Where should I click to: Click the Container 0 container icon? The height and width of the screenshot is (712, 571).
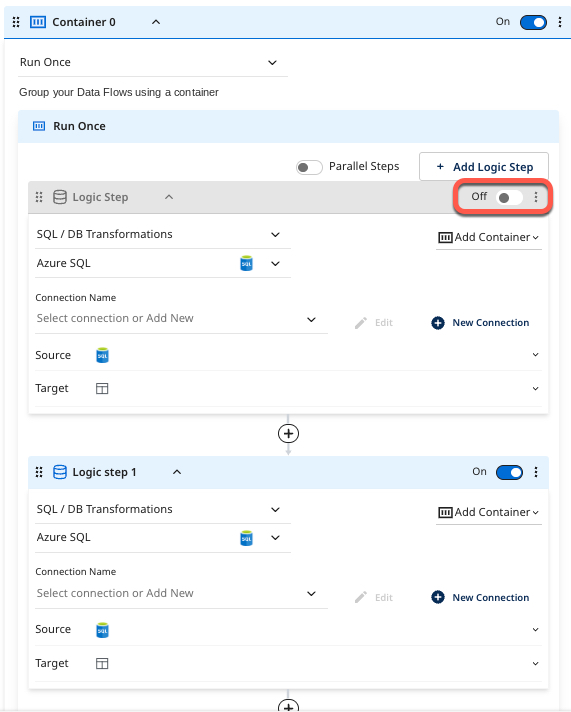point(38,22)
